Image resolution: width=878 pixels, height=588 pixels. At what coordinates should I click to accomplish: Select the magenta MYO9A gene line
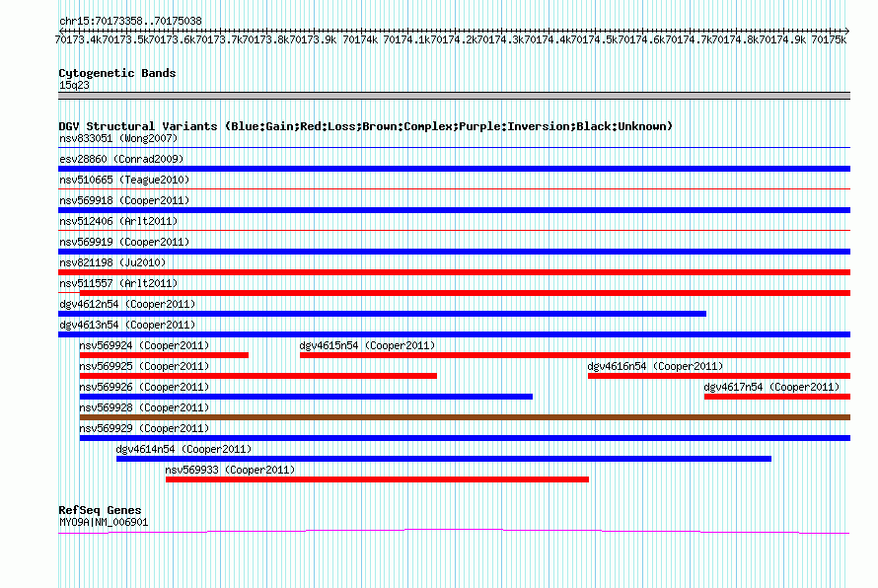click(x=454, y=531)
